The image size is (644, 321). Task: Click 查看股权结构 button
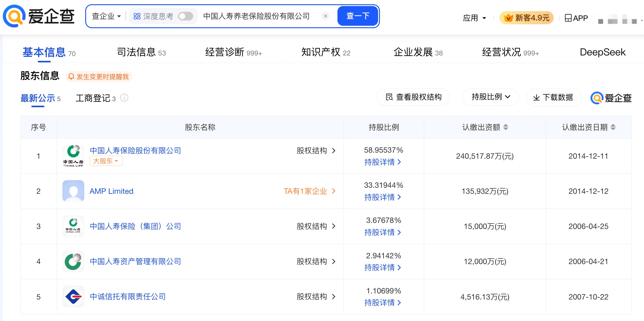413,97
